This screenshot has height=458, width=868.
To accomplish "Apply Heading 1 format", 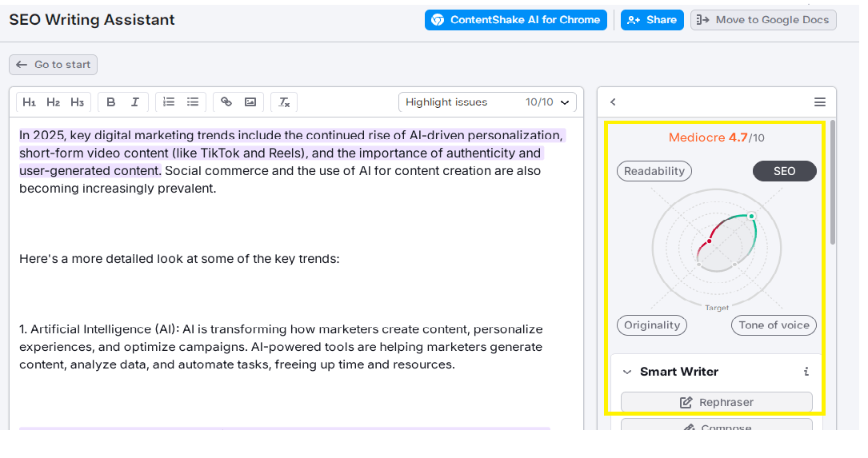I will coord(30,102).
